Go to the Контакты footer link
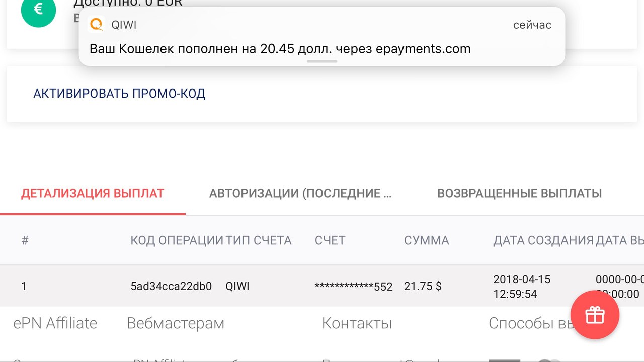 pos(357,323)
